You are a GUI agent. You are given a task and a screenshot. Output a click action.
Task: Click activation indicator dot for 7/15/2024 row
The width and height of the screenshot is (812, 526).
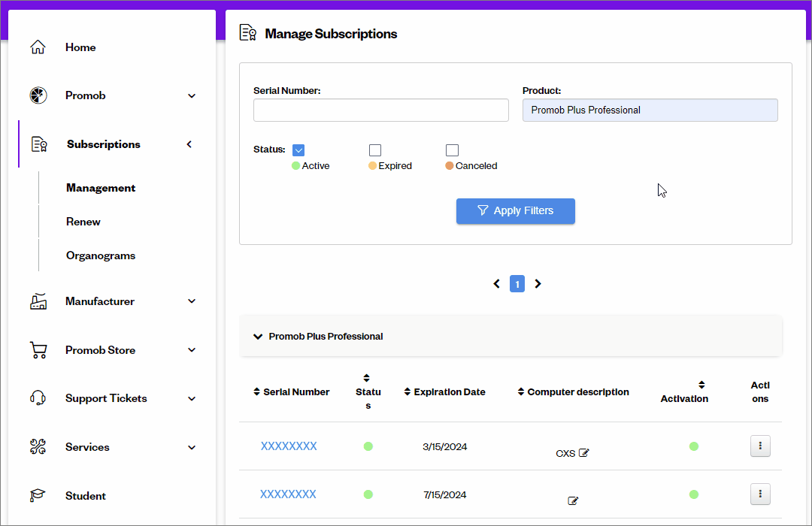tap(694, 494)
